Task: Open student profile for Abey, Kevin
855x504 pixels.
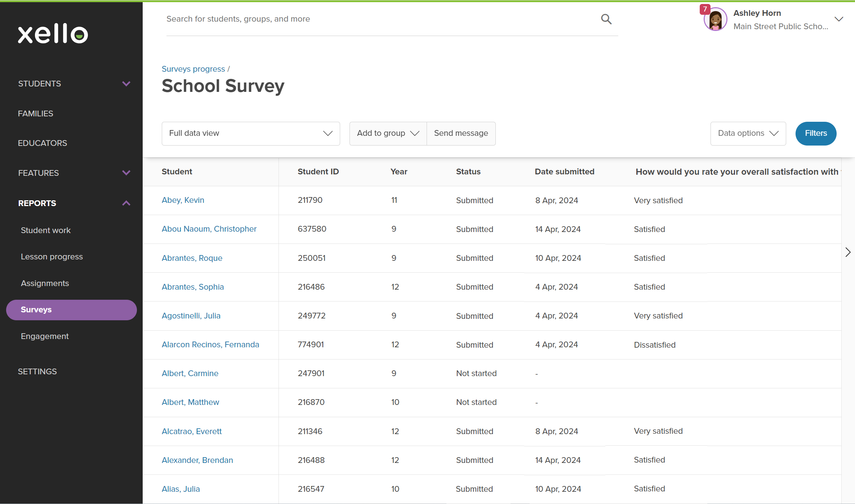Action: click(x=183, y=200)
